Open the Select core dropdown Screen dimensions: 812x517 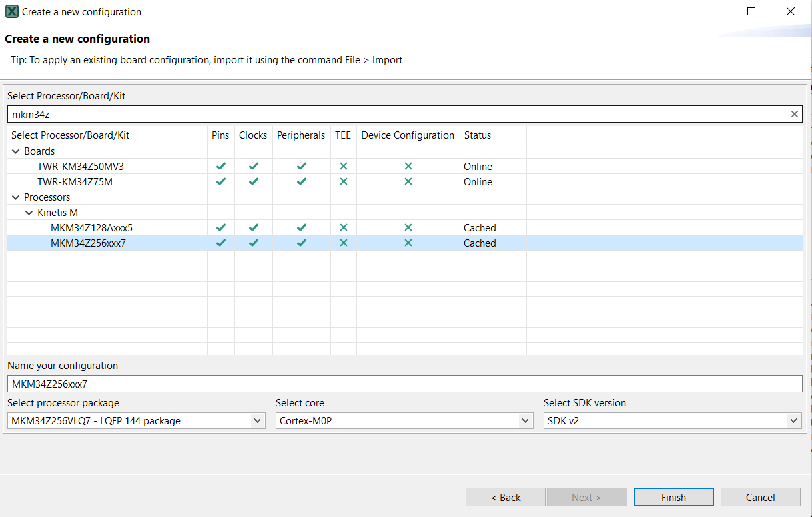526,421
